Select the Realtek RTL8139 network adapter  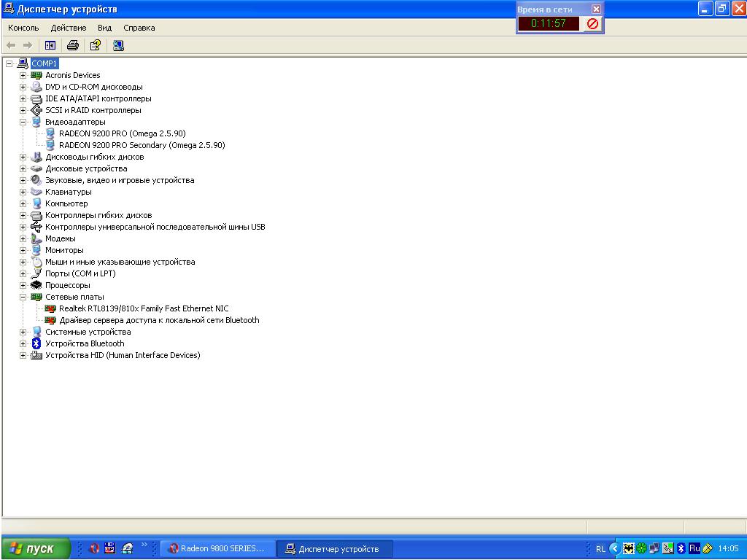click(144, 308)
